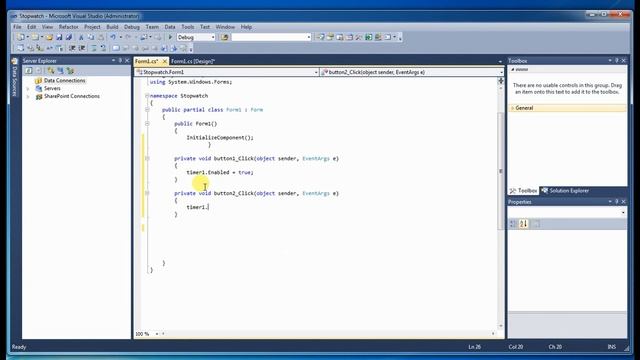Image resolution: width=640 pixels, height=360 pixels.
Task: Click the Uncomment selected lines icon
Action: tap(103, 48)
